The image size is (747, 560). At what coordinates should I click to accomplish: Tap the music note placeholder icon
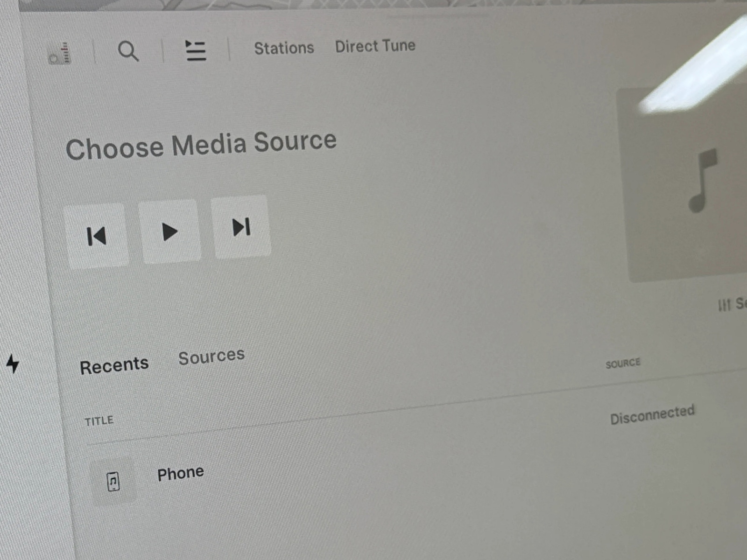(702, 181)
